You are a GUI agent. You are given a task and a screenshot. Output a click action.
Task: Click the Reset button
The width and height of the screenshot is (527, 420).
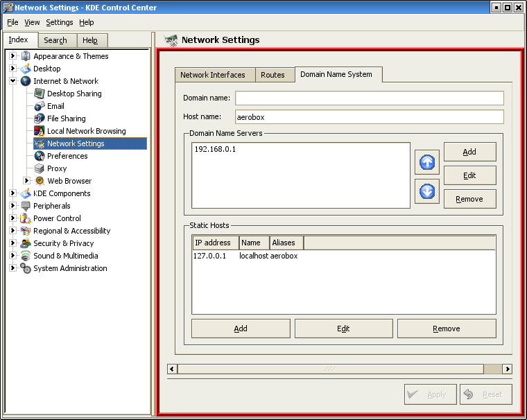point(486,394)
